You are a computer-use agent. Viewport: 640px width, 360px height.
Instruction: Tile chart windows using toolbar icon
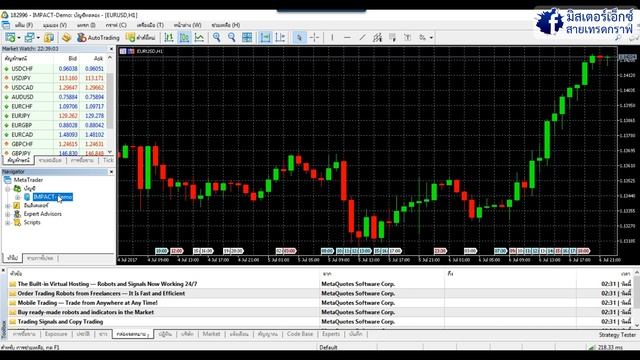(x=247, y=38)
